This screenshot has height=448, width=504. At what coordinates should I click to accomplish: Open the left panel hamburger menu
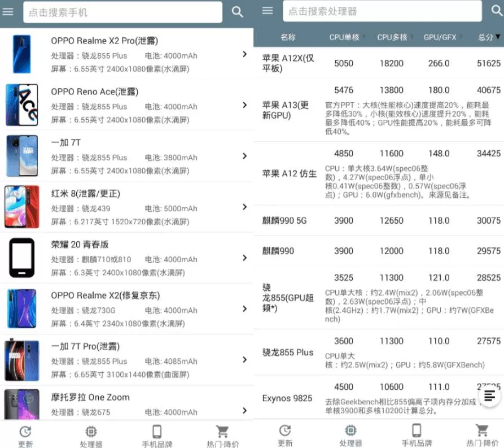click(8, 11)
